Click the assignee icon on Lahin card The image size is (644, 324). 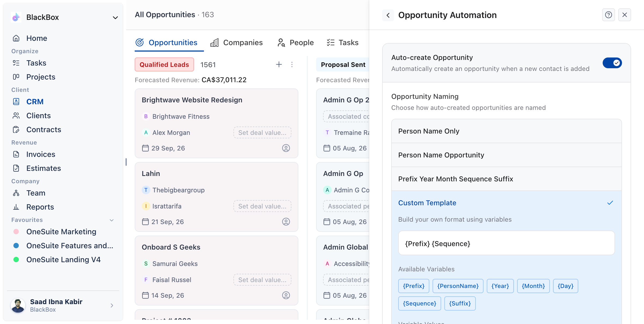[x=286, y=222]
